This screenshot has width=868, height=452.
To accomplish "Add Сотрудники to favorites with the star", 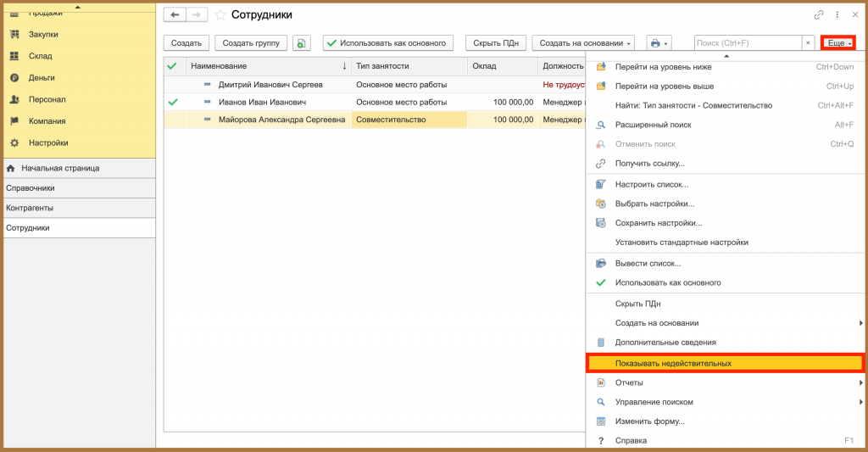I will click(220, 15).
